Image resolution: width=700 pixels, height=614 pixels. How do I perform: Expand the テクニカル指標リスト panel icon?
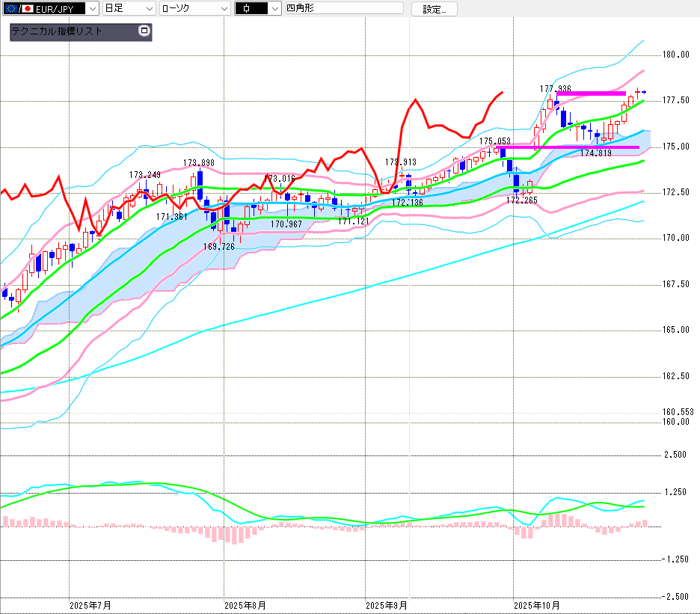(144, 31)
